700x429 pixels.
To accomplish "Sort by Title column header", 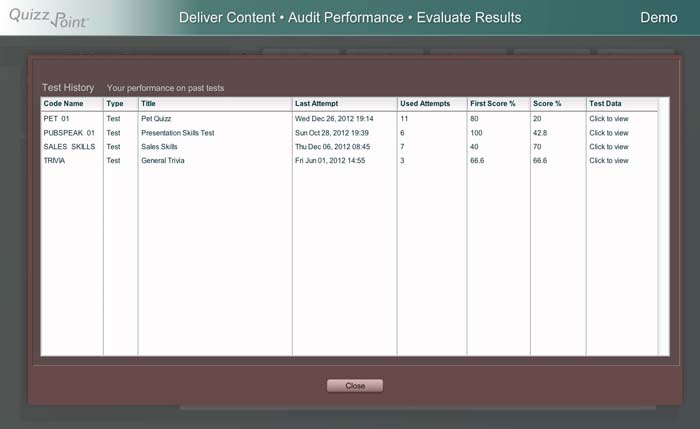I will point(215,104).
